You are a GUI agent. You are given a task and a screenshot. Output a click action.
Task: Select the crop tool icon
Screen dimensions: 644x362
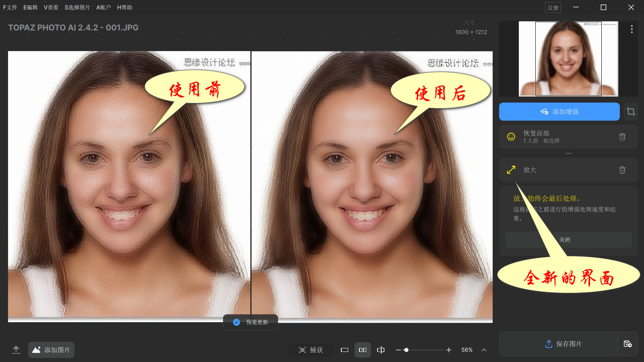[x=631, y=111]
